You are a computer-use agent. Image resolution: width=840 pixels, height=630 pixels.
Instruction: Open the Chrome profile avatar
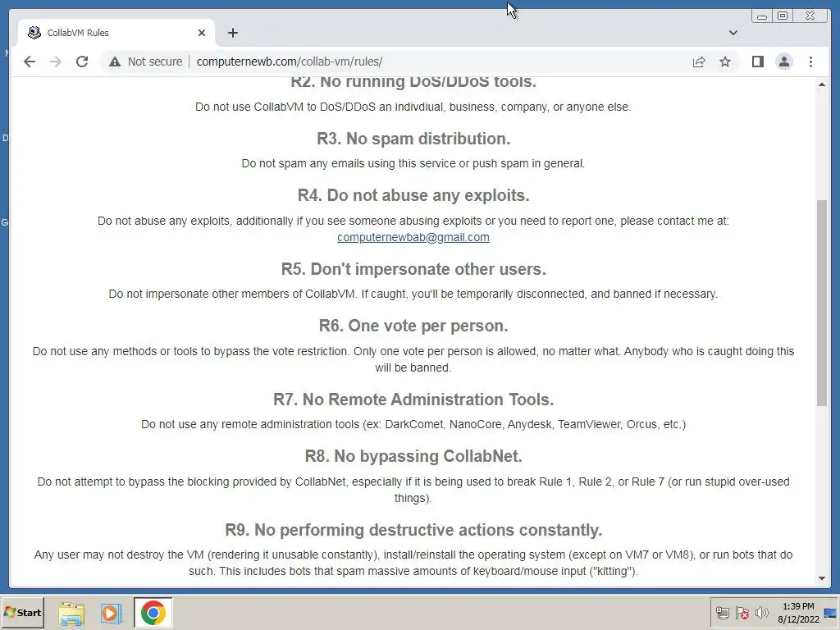coord(783,62)
